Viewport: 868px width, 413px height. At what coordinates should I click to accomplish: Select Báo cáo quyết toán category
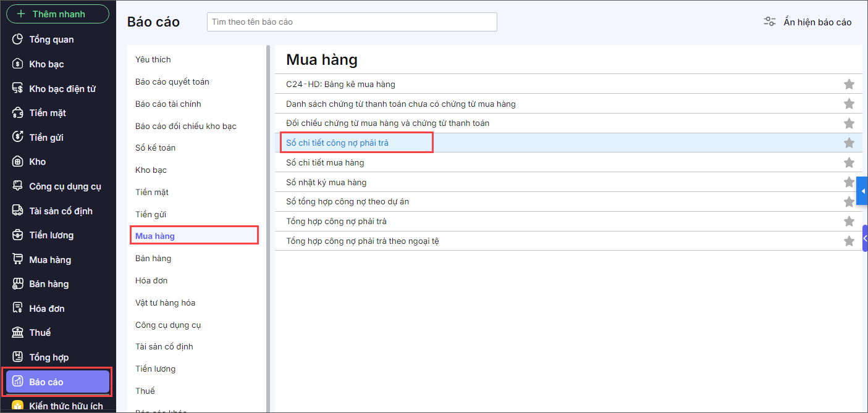click(x=172, y=81)
